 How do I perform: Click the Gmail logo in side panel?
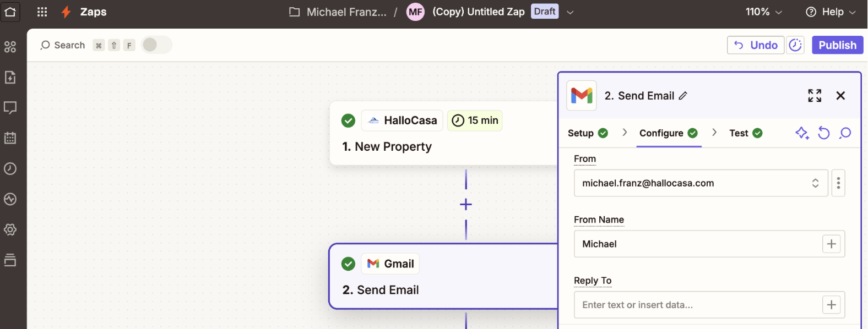tap(582, 96)
